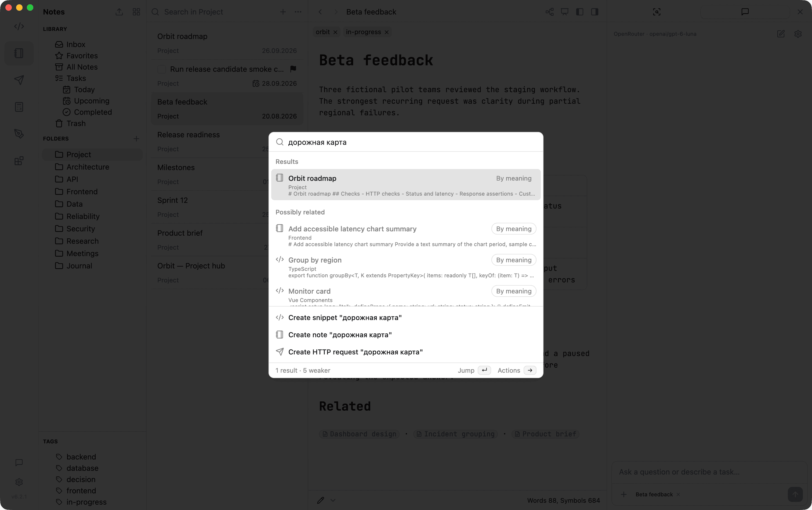812x510 pixels.
Task: Create HTTP request "дорожная карта"
Action: coord(405,352)
